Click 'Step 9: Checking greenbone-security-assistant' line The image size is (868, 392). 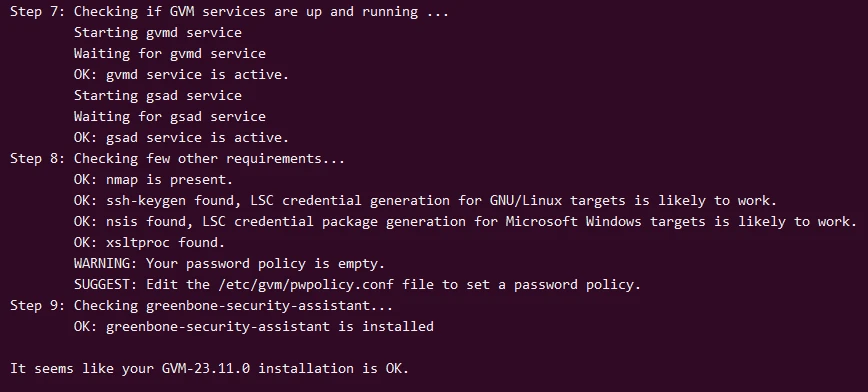coord(202,306)
